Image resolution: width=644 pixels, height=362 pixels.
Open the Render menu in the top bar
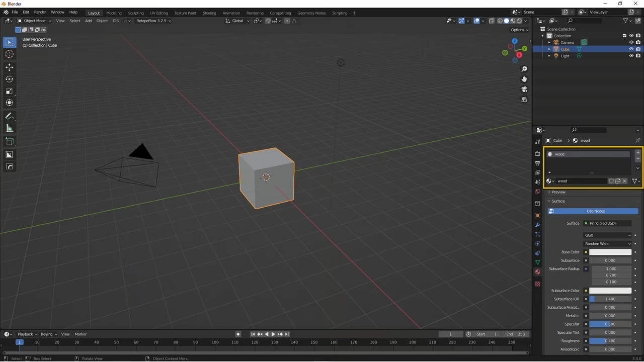(40, 12)
